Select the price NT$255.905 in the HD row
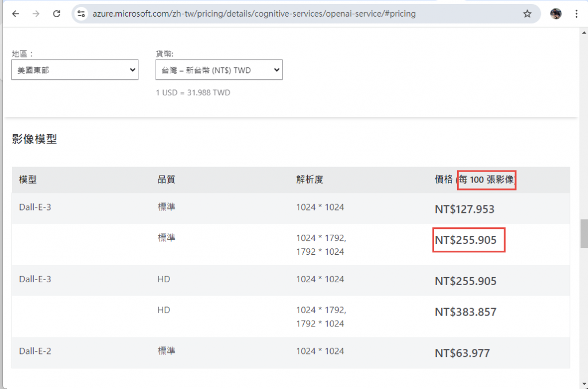The width and height of the screenshot is (588, 389). 465,281
